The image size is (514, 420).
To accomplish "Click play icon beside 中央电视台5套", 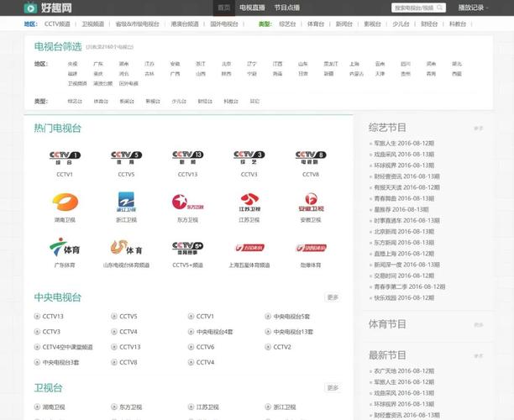I will tap(268, 317).
